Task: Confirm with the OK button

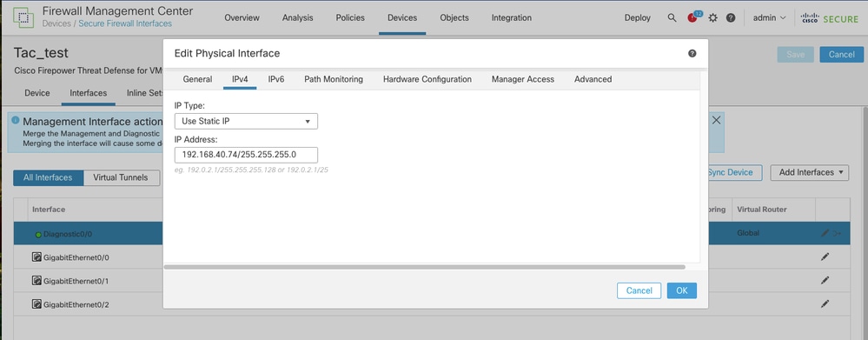Action: pyautogui.click(x=682, y=290)
